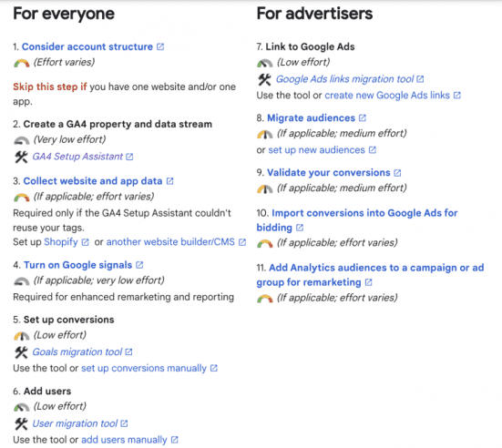Open the GA4 Setup Assistant link

(x=77, y=157)
